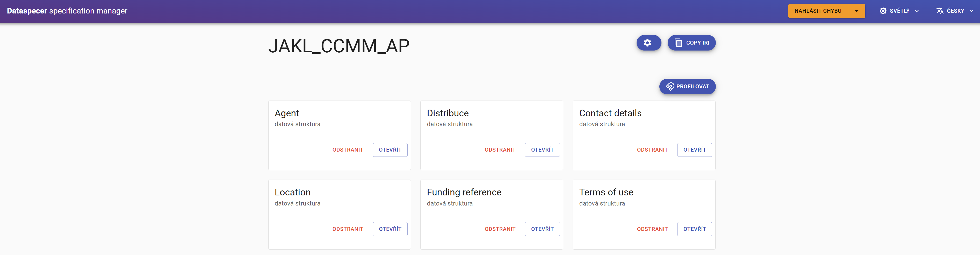Click the brightness theme icon
Viewport: 980px width, 255px height.
[883, 11]
